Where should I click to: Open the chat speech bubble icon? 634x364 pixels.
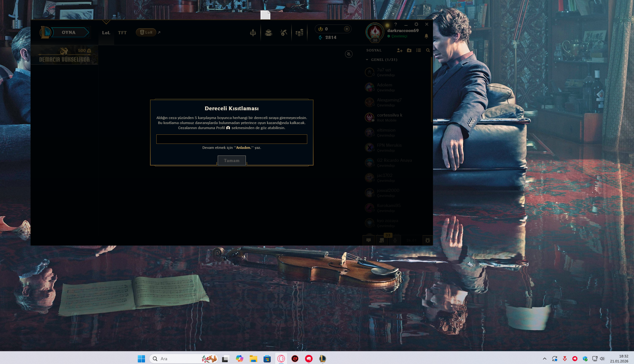click(369, 240)
